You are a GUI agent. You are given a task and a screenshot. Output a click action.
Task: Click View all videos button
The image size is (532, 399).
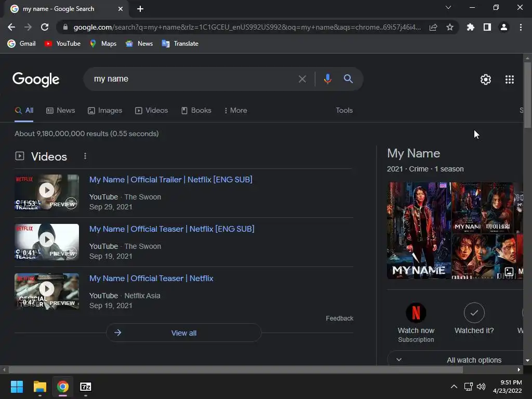pyautogui.click(x=183, y=333)
